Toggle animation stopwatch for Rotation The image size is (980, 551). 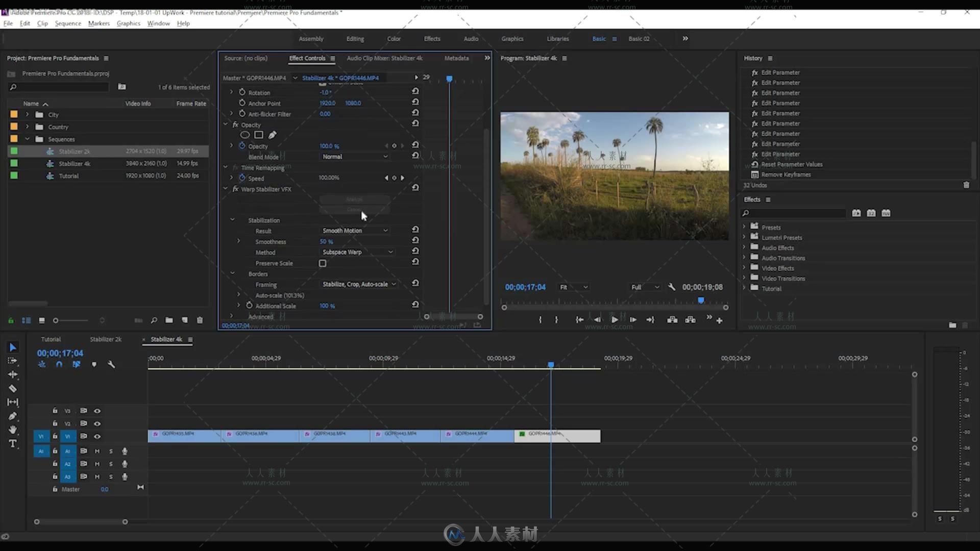point(242,92)
